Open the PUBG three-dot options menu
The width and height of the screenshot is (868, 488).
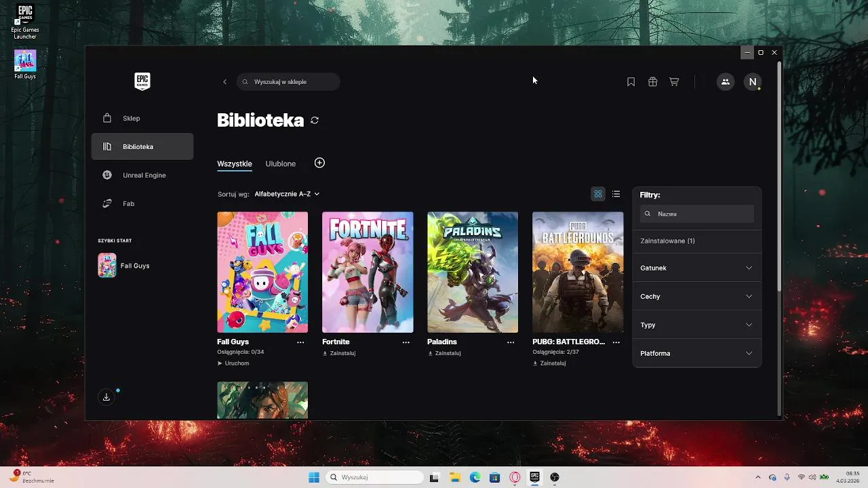616,342
